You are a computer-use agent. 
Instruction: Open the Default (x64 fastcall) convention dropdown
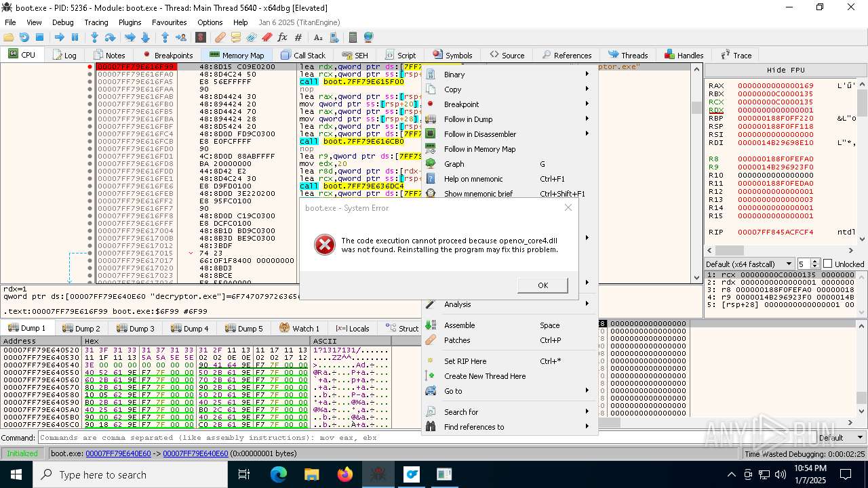coord(749,264)
